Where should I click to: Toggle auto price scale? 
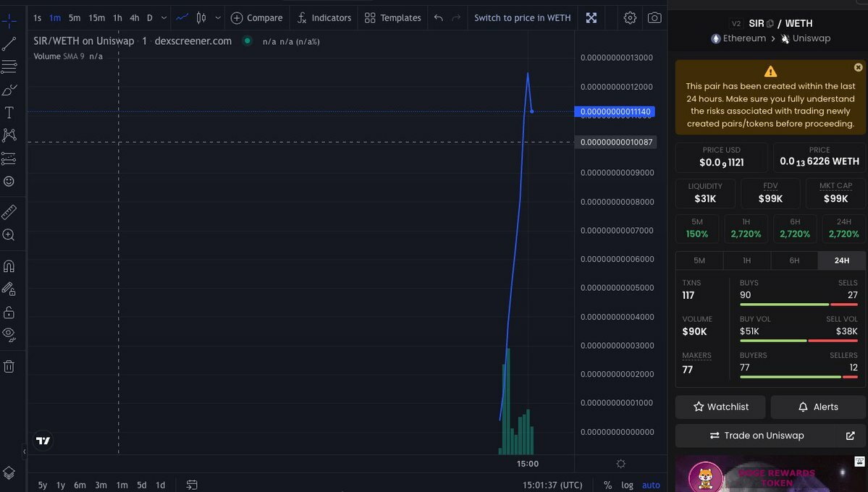click(651, 485)
